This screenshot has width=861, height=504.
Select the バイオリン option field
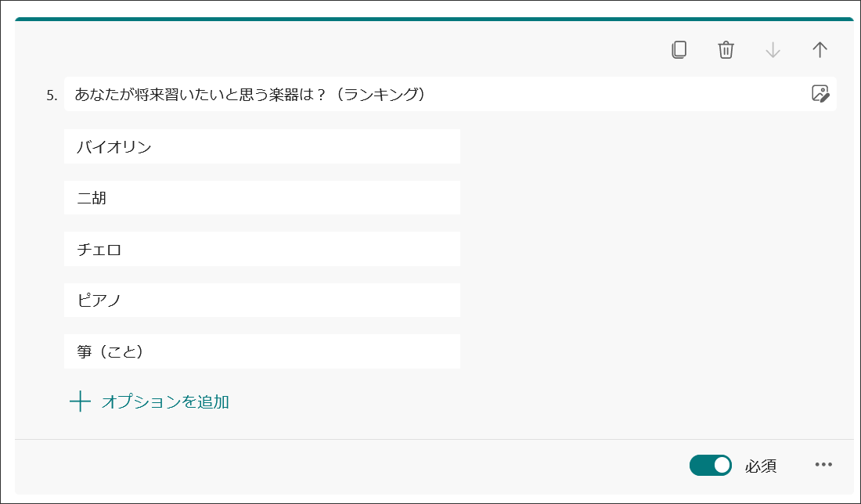click(262, 146)
